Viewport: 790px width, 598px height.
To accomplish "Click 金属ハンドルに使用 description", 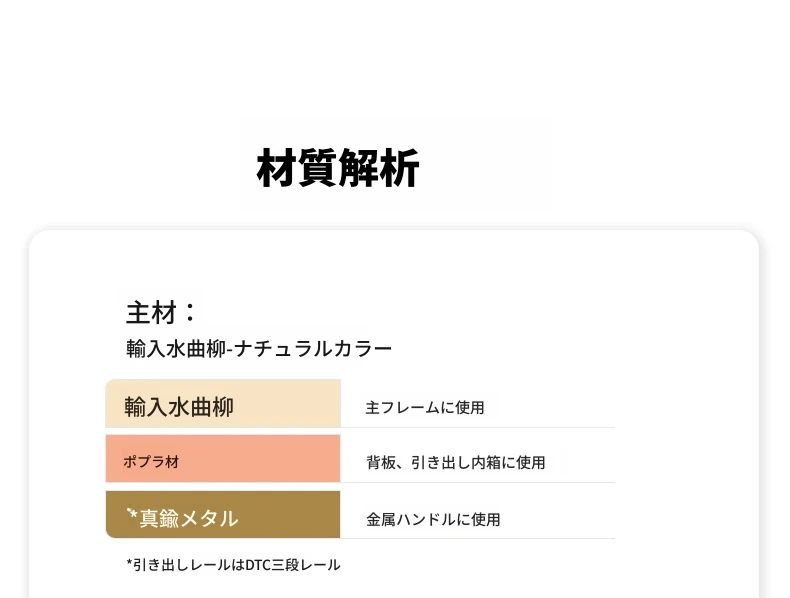I will [433, 519].
